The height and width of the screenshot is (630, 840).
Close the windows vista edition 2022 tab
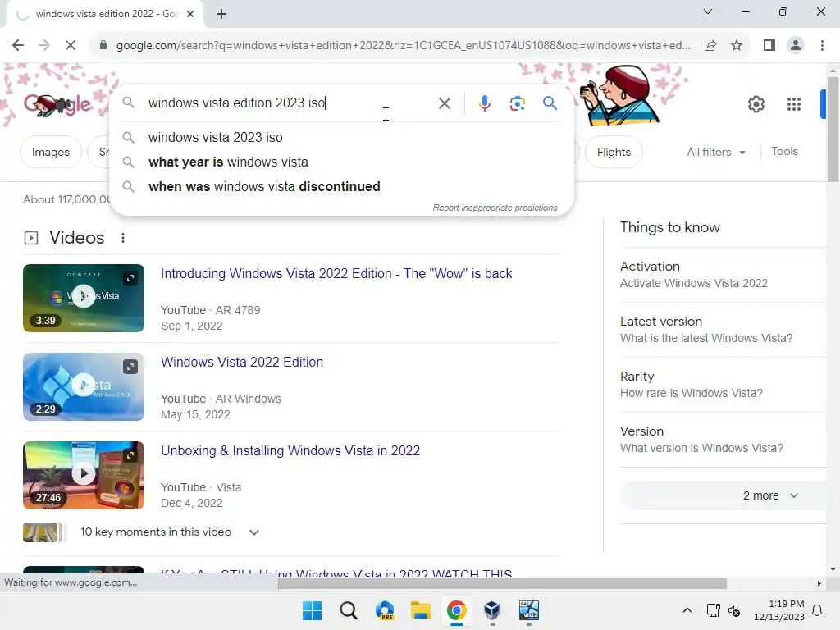coord(190,14)
